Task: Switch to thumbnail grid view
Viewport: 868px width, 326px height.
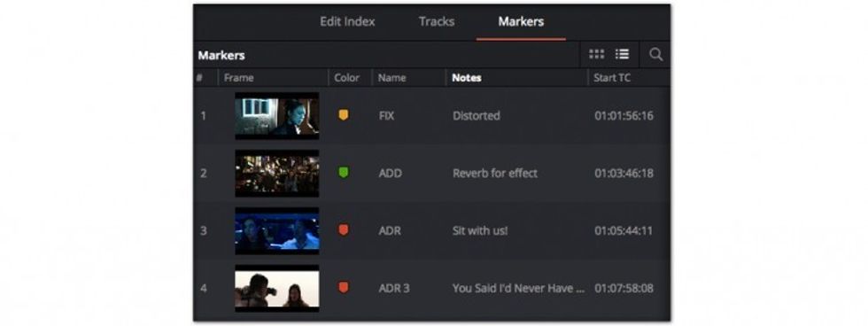Action: click(x=596, y=54)
